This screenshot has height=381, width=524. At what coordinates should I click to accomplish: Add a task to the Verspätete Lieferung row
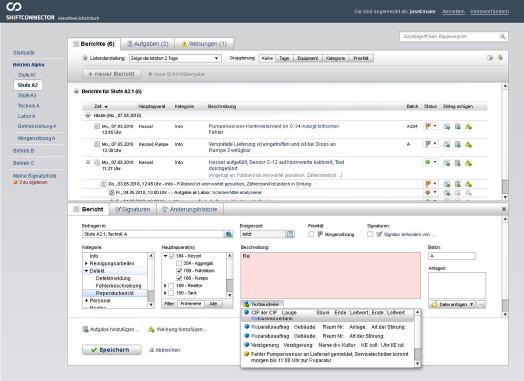pos(458,144)
